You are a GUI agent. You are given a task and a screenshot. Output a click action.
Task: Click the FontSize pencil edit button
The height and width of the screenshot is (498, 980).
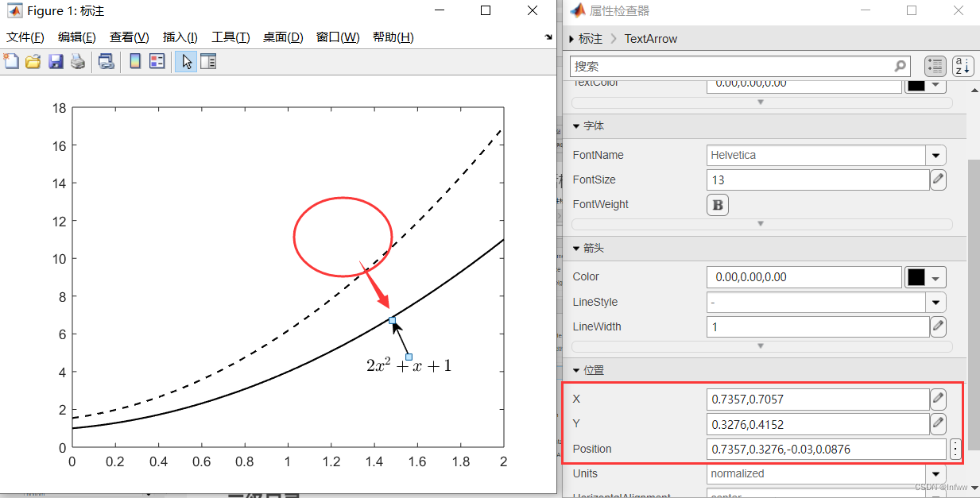pos(938,180)
